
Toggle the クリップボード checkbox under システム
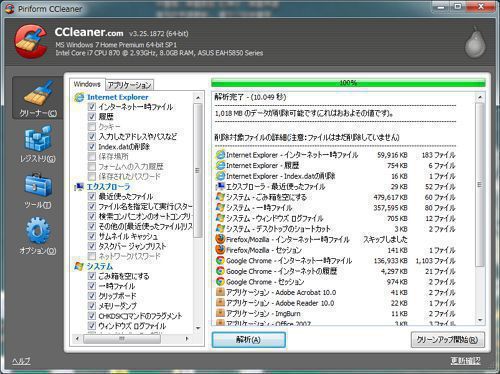(92, 296)
